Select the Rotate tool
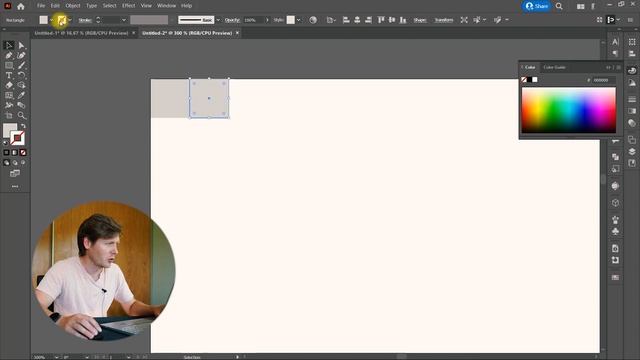Image resolution: width=640 pixels, height=360 pixels. coord(22,75)
